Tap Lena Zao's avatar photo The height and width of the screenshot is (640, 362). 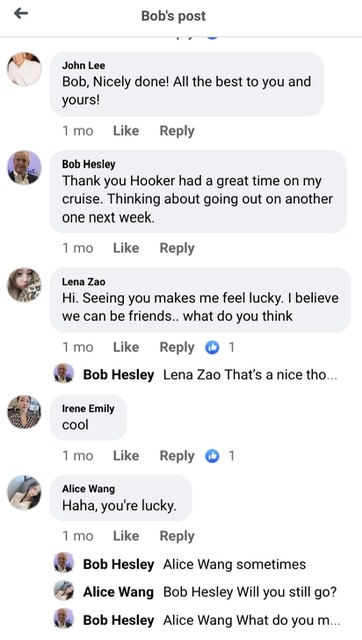tap(24, 285)
